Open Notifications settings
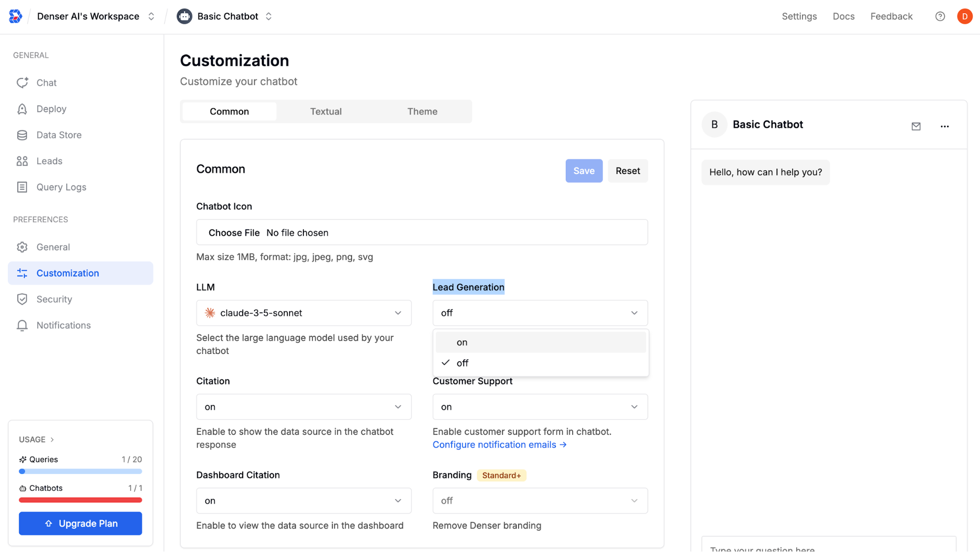This screenshot has height=552, width=980. tap(63, 325)
